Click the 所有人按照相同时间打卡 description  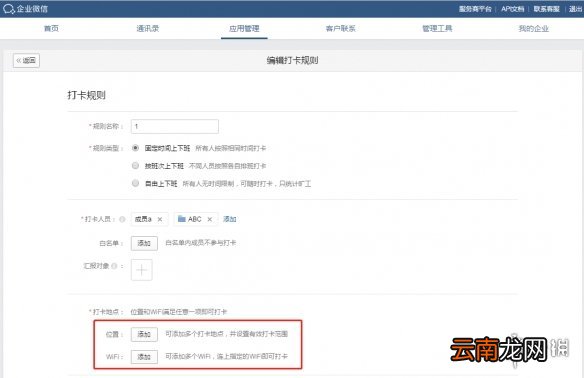(231, 148)
